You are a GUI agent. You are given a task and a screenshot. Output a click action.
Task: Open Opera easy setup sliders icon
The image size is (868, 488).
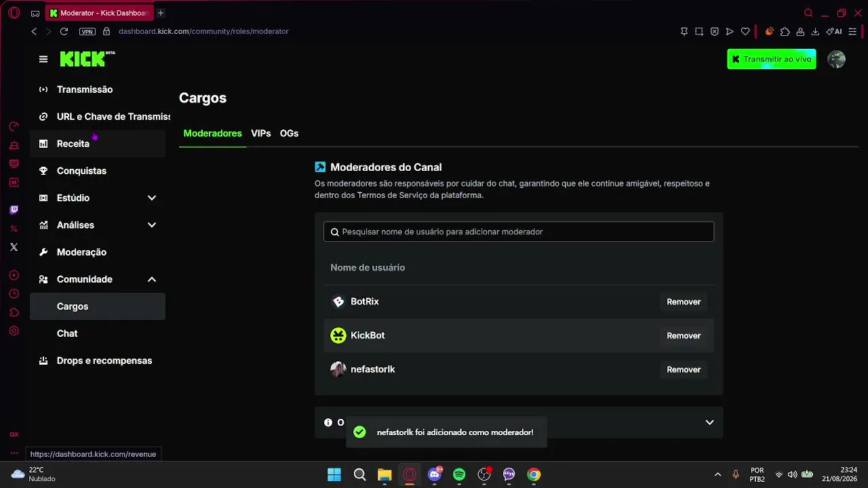[853, 31]
